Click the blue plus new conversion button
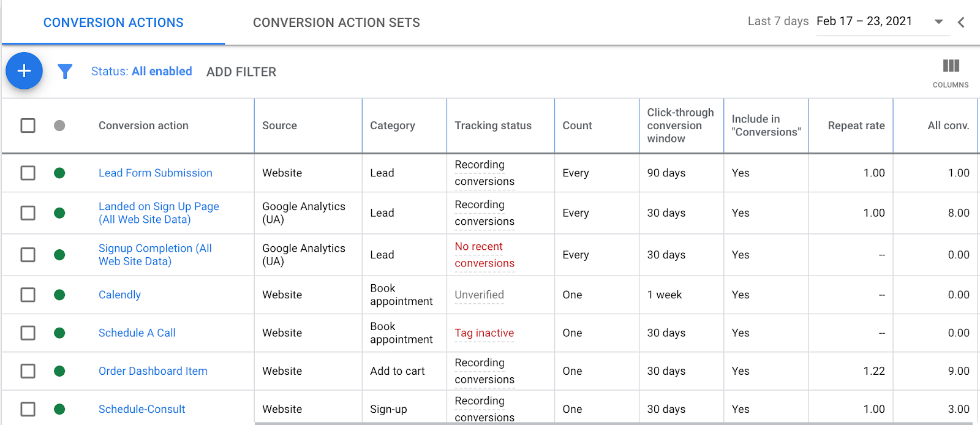 click(x=24, y=71)
